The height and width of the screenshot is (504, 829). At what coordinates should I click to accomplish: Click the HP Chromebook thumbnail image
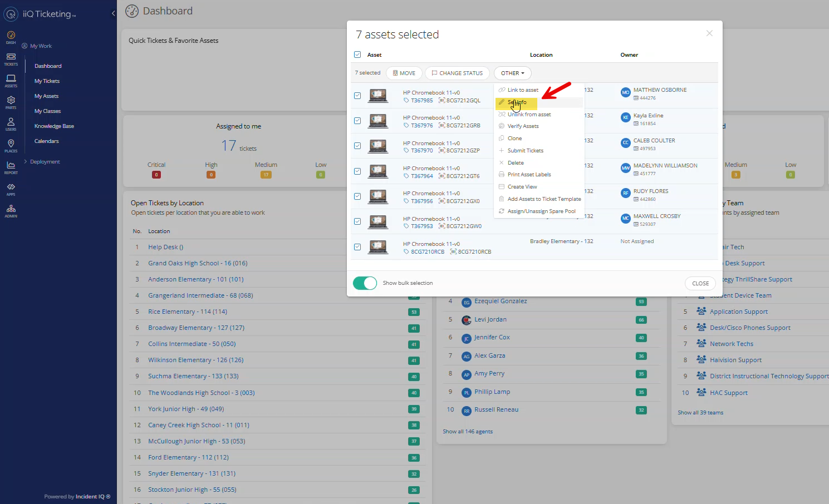coord(377,95)
